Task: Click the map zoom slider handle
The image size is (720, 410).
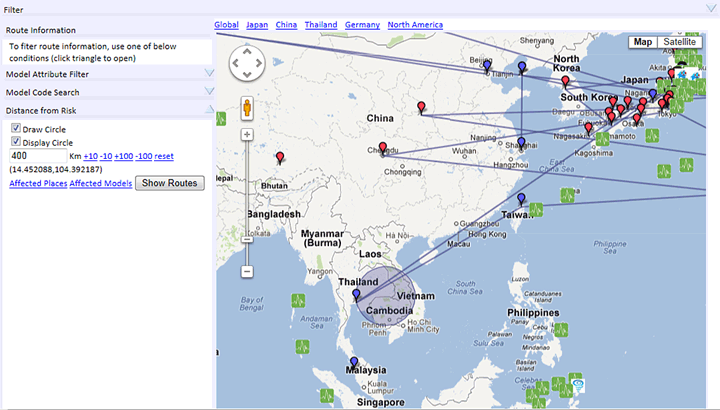Action: 247,238
